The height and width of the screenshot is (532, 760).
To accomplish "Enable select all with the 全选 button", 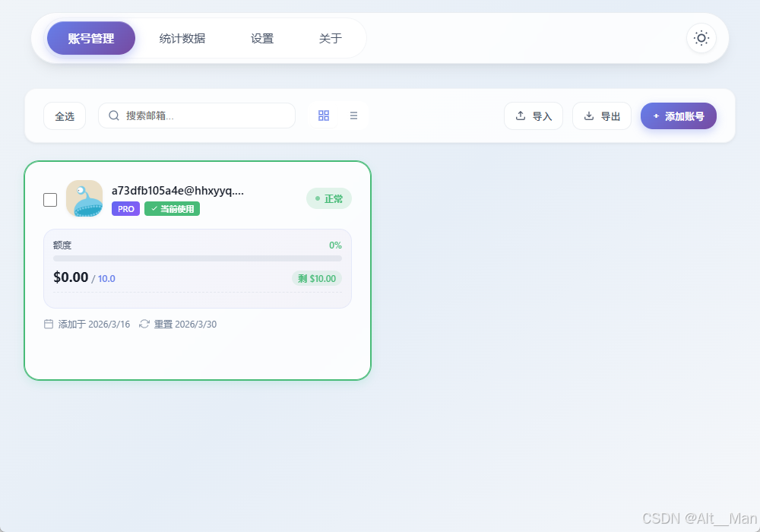I will click(x=64, y=116).
